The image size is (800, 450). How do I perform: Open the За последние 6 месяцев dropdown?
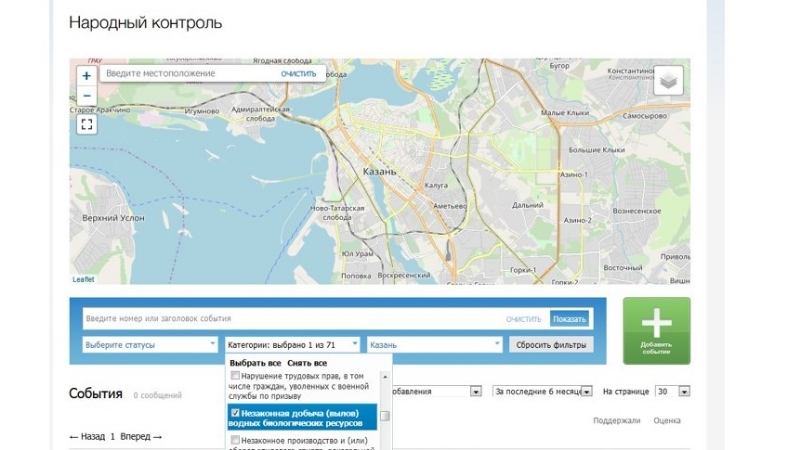pos(543,391)
